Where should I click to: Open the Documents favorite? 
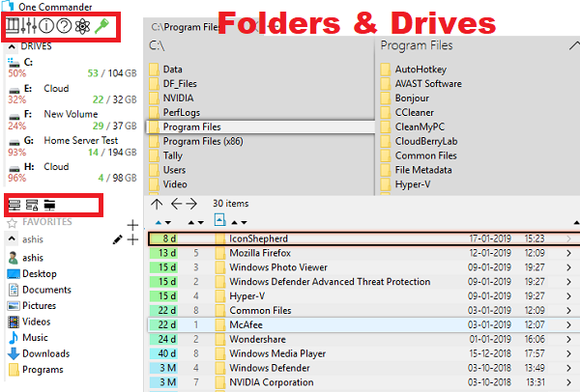(40, 290)
